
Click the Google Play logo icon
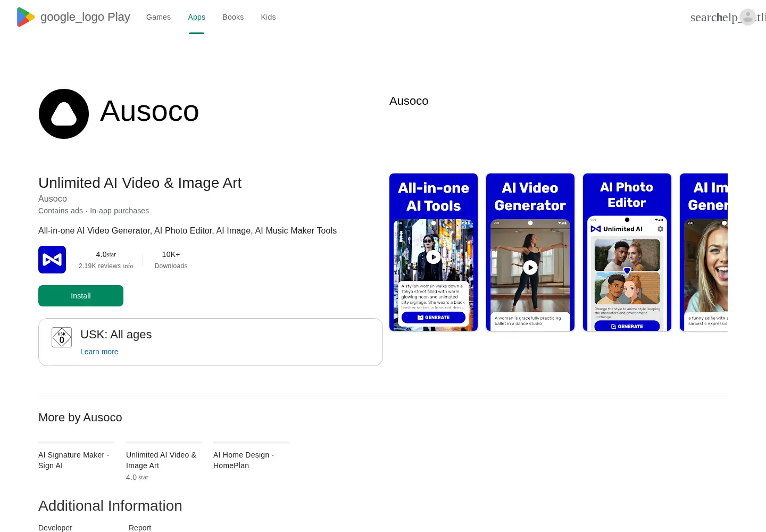pyautogui.click(x=26, y=17)
